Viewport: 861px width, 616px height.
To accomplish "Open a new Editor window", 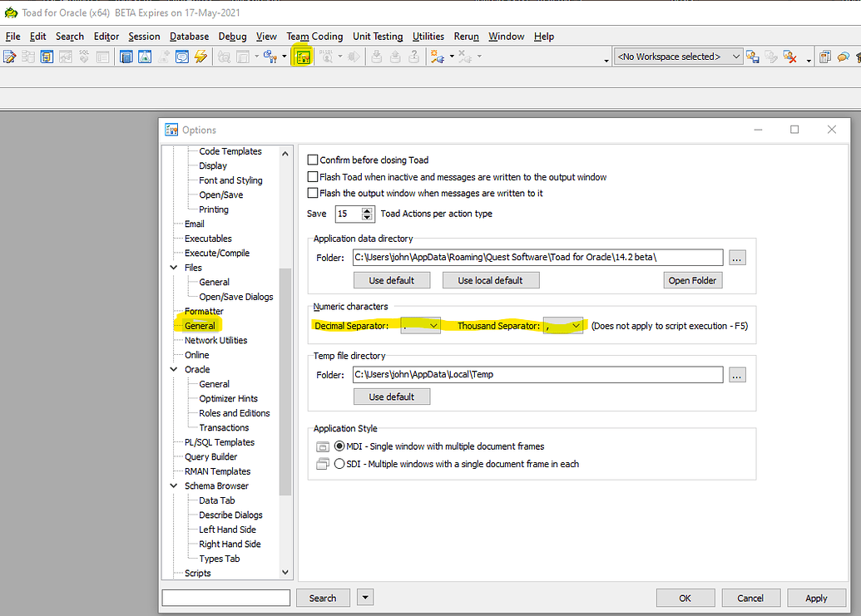I will click(x=9, y=57).
